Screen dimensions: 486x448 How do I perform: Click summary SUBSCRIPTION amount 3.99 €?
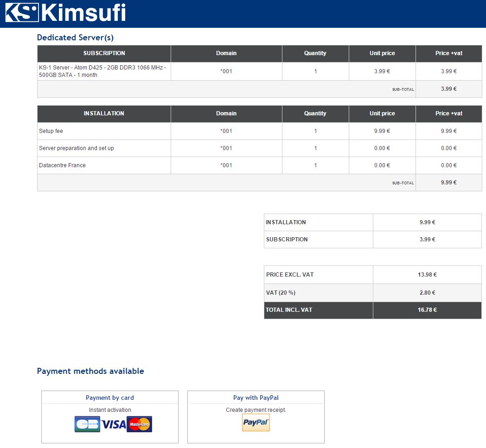click(427, 240)
